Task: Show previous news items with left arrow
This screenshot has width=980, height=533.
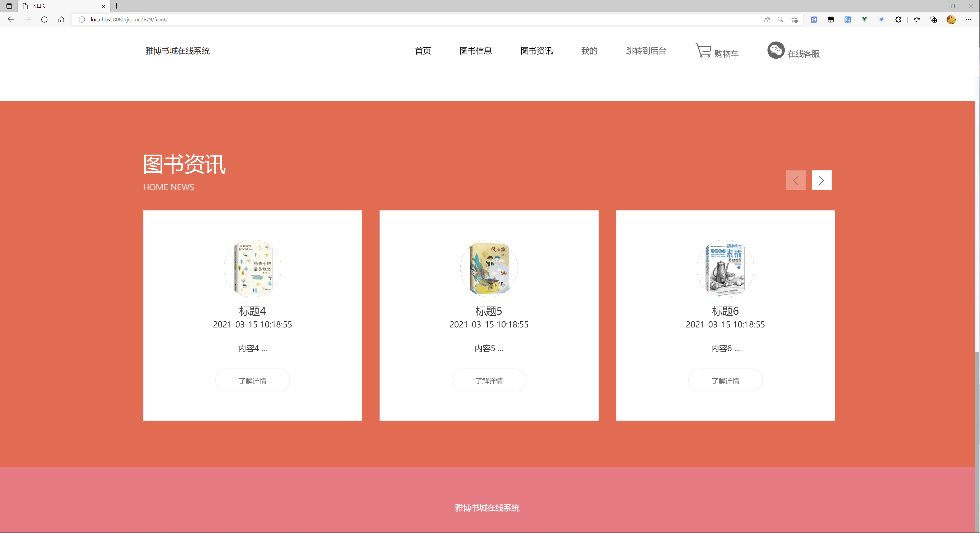Action: pyautogui.click(x=796, y=180)
